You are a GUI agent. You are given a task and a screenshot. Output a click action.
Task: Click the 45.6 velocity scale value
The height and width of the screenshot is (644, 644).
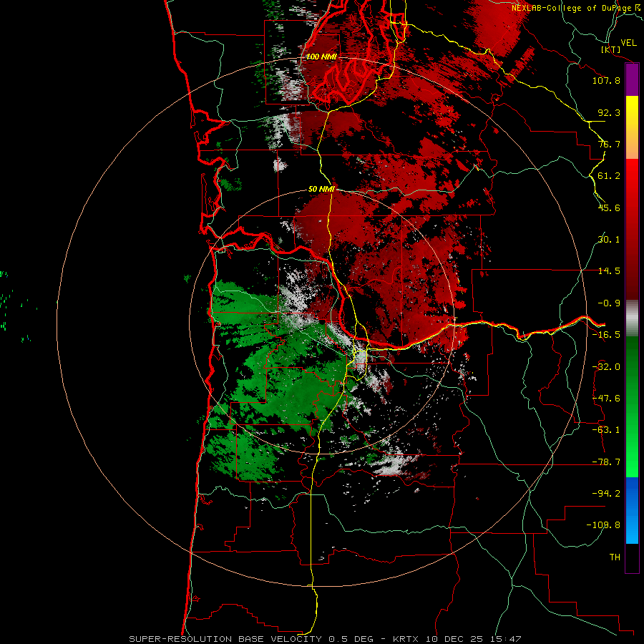[609, 208]
